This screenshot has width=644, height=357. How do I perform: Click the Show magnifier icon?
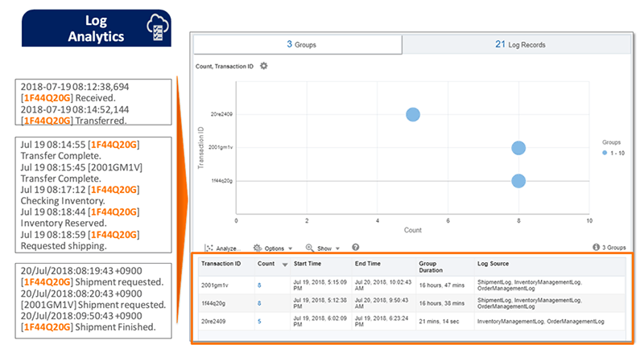[x=309, y=248]
